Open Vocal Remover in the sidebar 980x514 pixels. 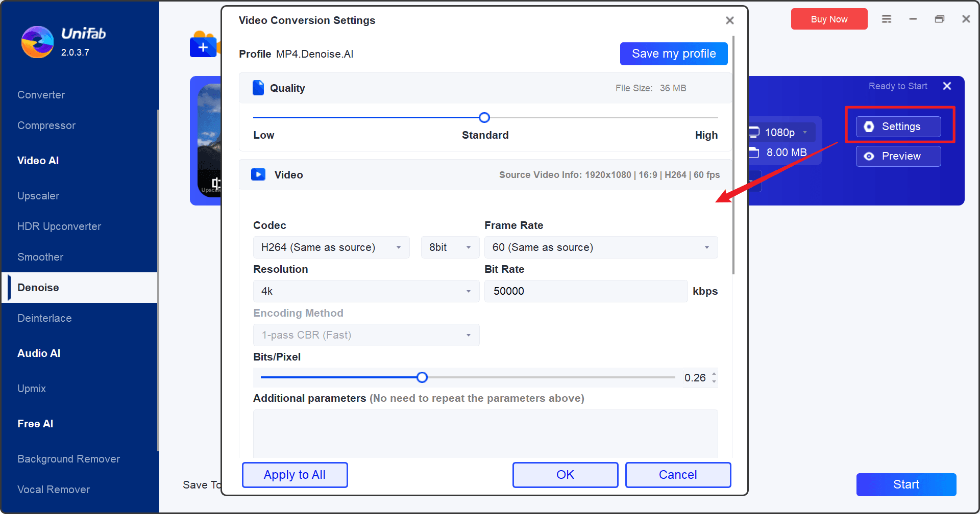pyautogui.click(x=54, y=490)
